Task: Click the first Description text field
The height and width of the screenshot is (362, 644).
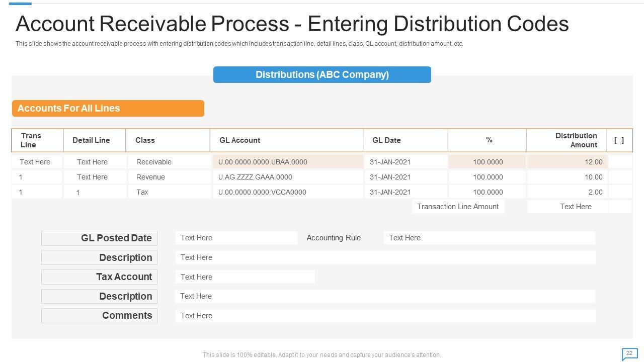Action: (385, 257)
